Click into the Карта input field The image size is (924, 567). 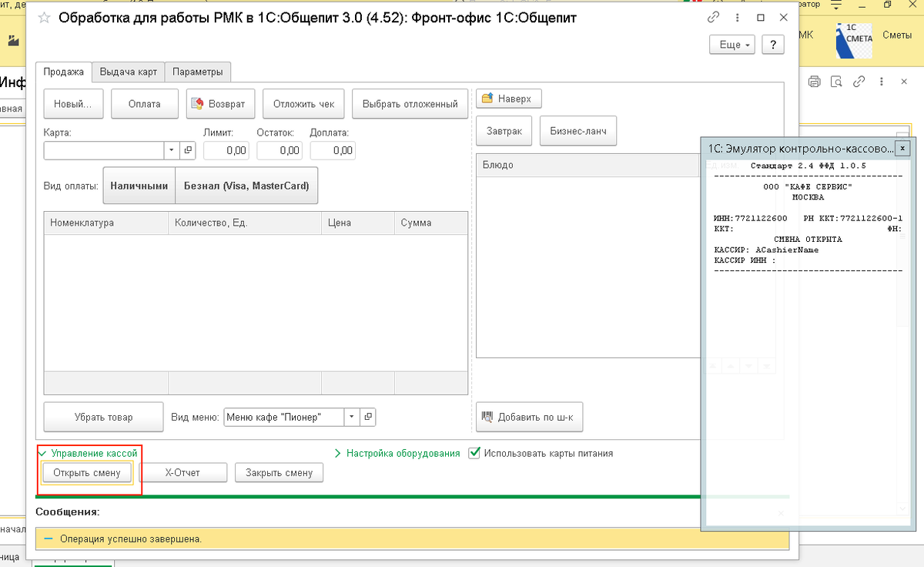[x=103, y=150]
